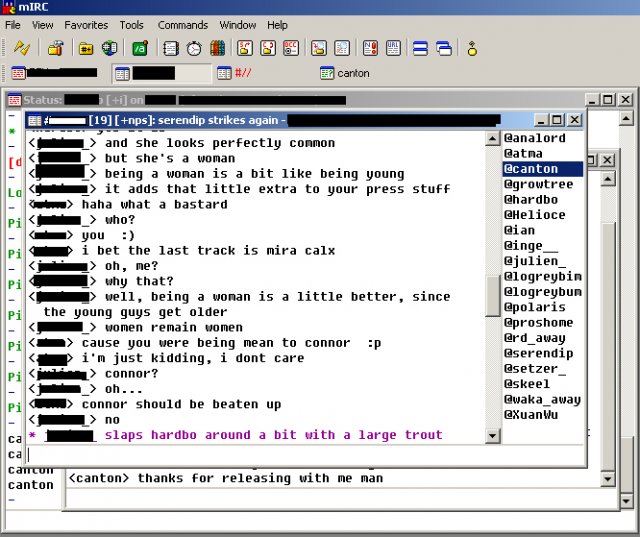Open the Commands menu
640x537 pixels.
point(183,25)
